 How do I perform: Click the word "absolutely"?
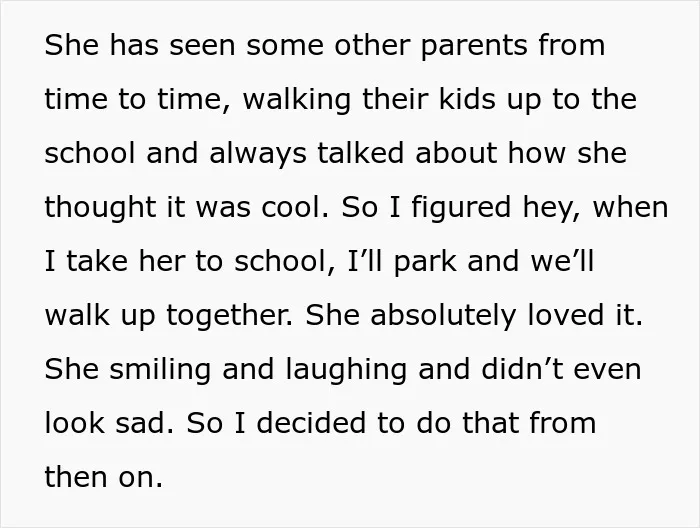[x=443, y=316]
